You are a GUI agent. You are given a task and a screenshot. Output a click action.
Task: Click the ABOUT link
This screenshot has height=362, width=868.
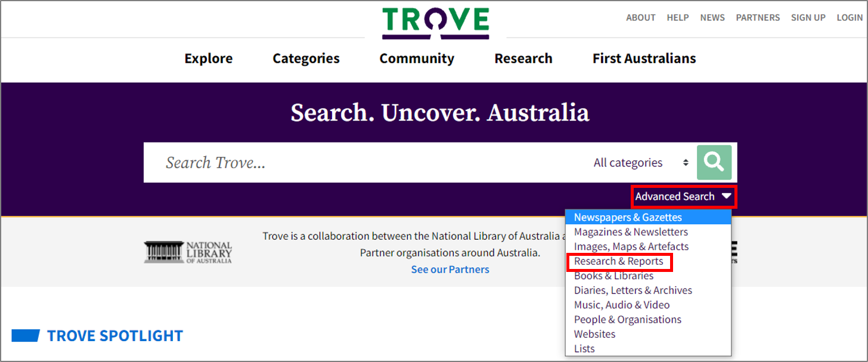click(641, 17)
